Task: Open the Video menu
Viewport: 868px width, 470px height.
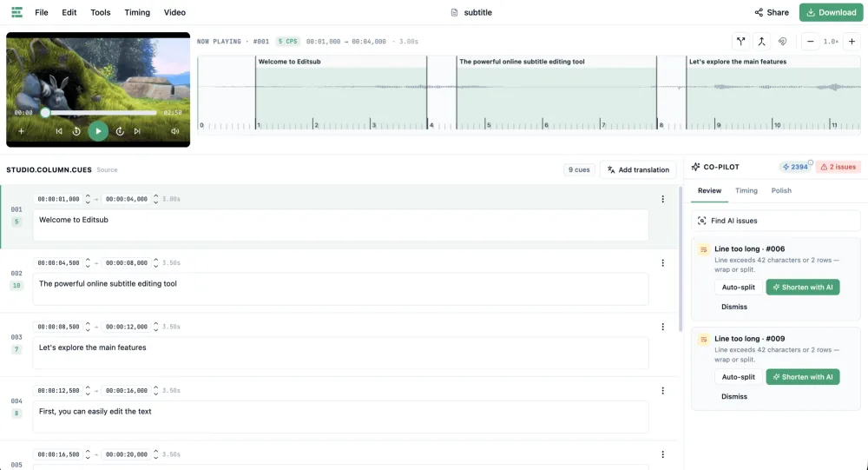Action: (174, 12)
